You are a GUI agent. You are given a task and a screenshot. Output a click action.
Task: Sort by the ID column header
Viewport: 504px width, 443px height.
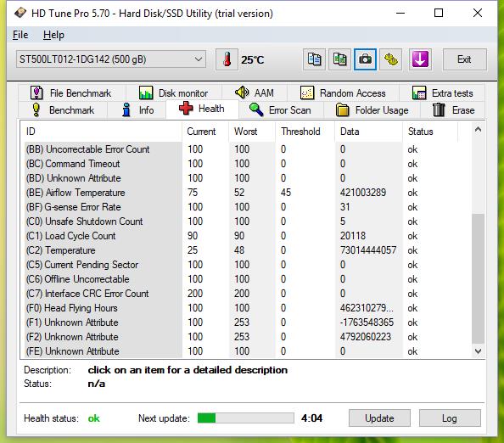103,132
